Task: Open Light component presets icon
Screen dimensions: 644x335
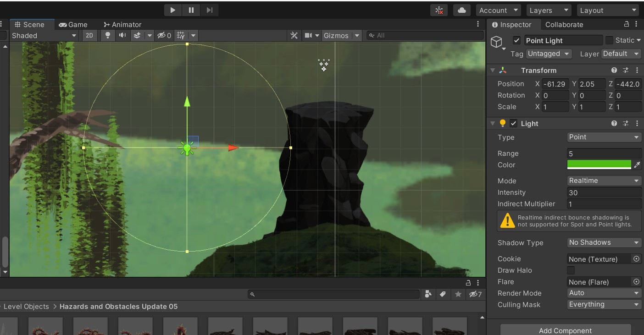Action: coord(626,123)
